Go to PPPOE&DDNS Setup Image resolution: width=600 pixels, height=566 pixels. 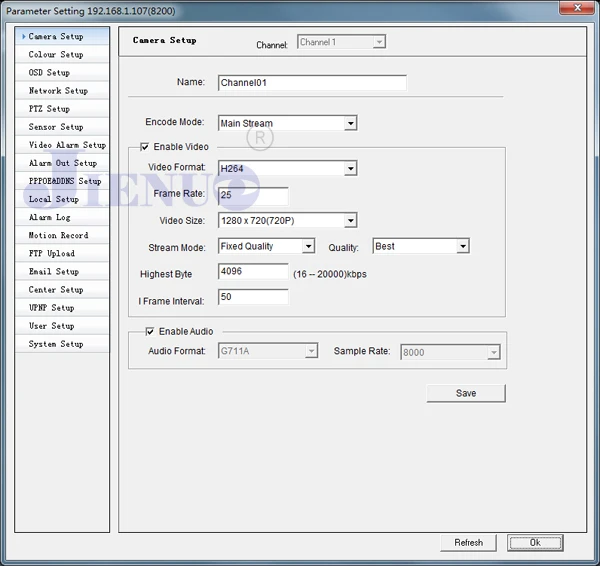coord(62,181)
